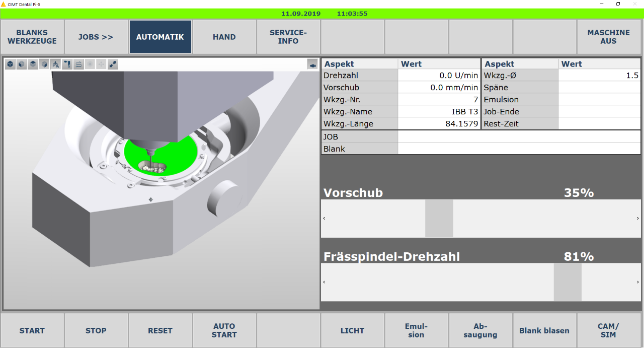
Task: Click the Vorschub slider left arrow
Action: click(324, 219)
